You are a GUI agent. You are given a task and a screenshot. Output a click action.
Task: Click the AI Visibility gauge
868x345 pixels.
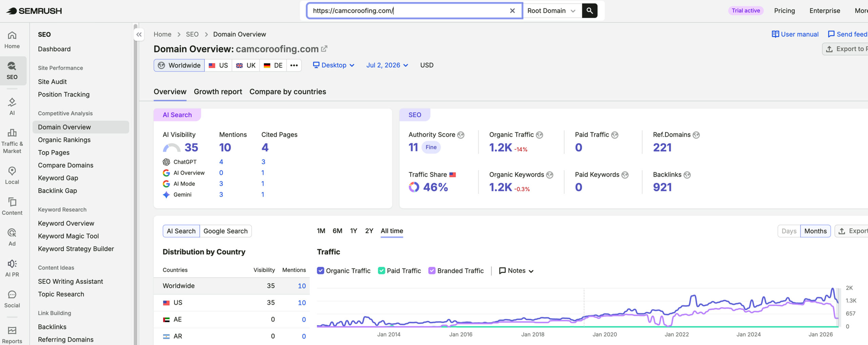[172, 148]
